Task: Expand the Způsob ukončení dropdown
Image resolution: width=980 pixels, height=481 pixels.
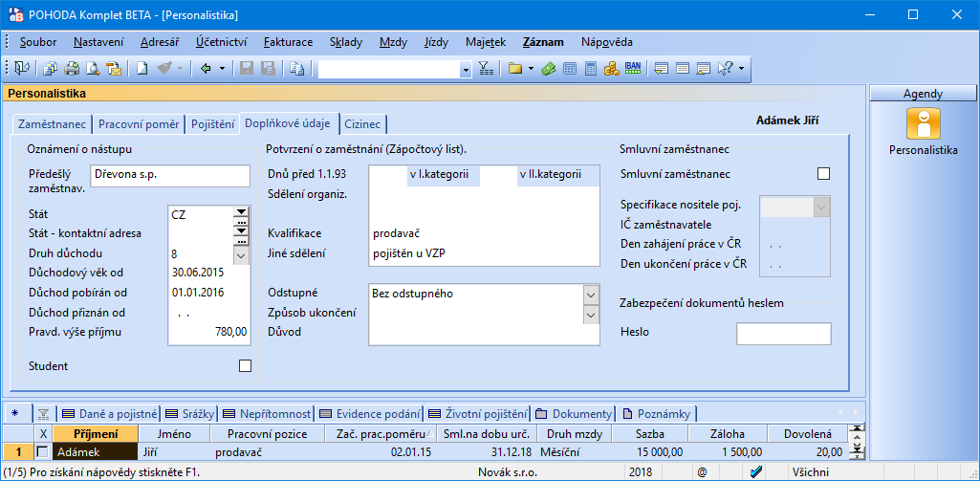Action: (591, 314)
